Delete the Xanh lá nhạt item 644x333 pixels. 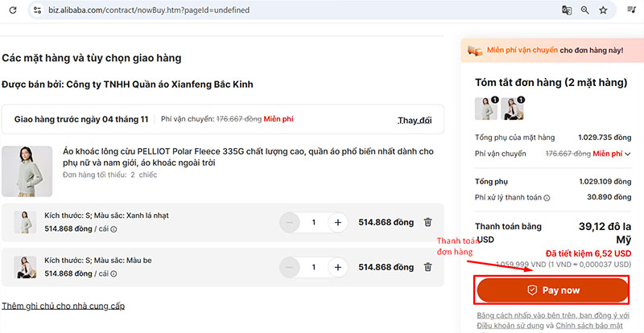click(428, 223)
